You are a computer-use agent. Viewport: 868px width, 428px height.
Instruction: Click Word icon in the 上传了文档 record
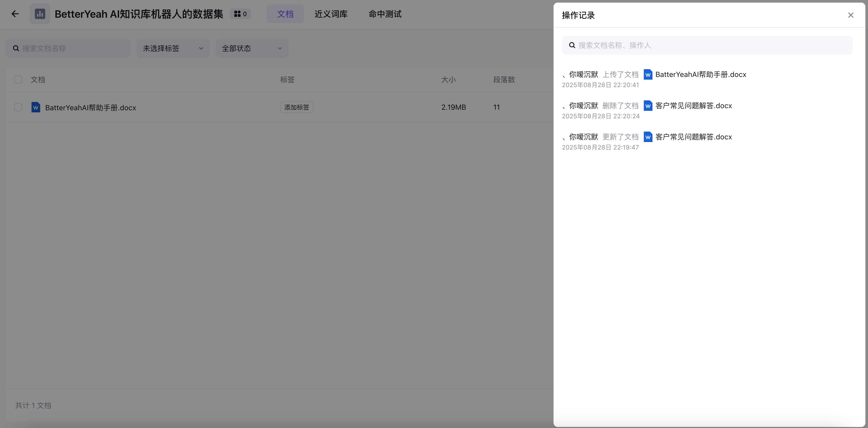(x=648, y=75)
